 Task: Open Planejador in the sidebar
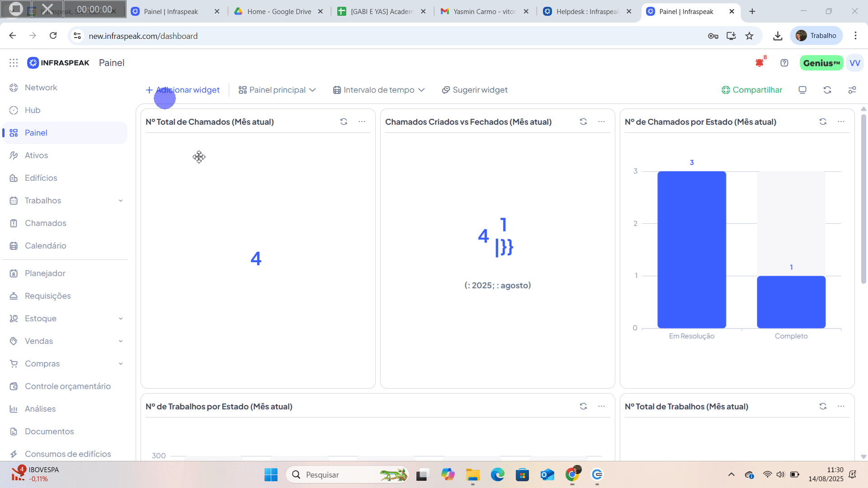tap(65, 273)
